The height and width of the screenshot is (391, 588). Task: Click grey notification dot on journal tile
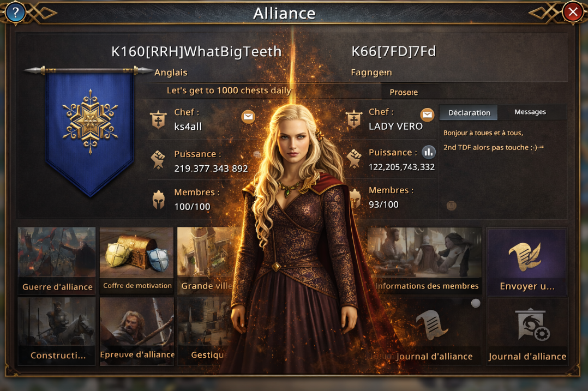point(476,303)
